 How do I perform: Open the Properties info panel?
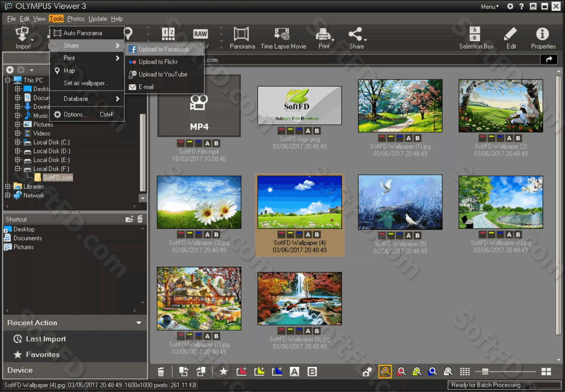[x=543, y=38]
